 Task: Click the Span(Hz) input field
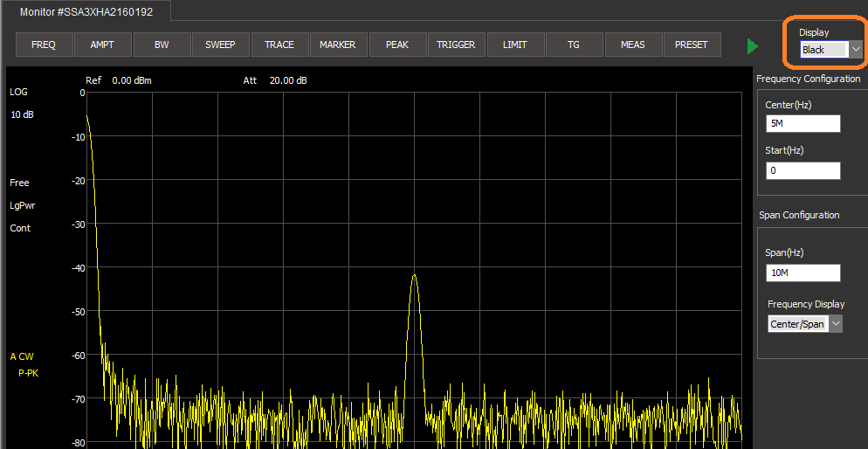pos(803,273)
